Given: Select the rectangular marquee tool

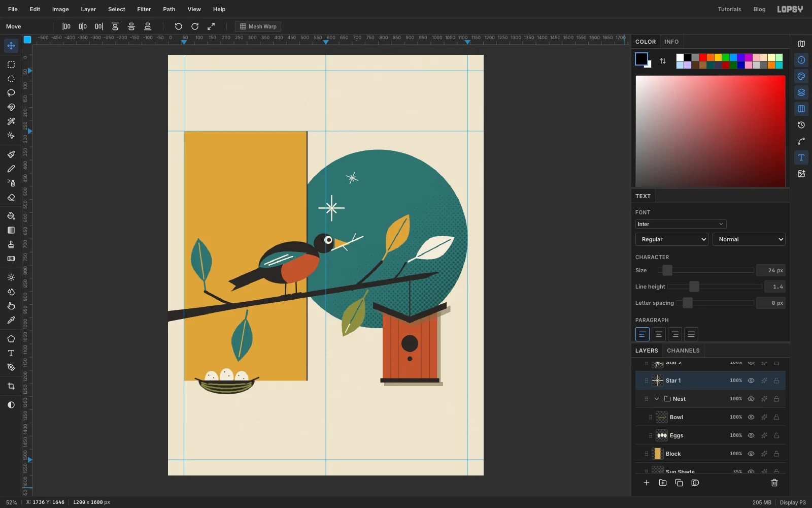Looking at the screenshot, I should pos(11,65).
